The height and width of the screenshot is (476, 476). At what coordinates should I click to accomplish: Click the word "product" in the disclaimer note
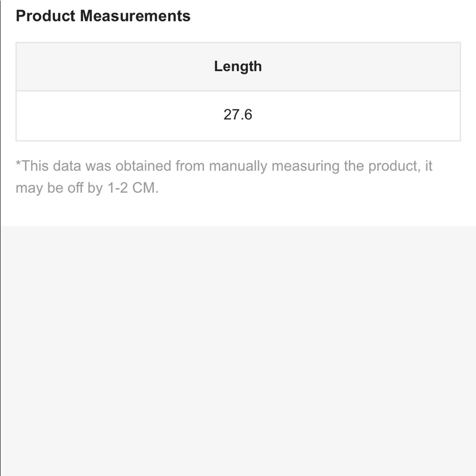[x=393, y=166]
